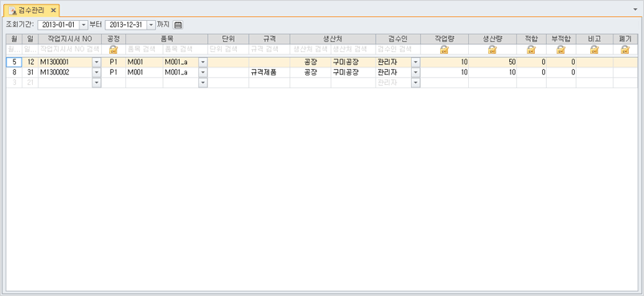Image resolution: width=644 pixels, height=296 pixels.
Task: Click the 단위 column header
Action: pos(228,39)
